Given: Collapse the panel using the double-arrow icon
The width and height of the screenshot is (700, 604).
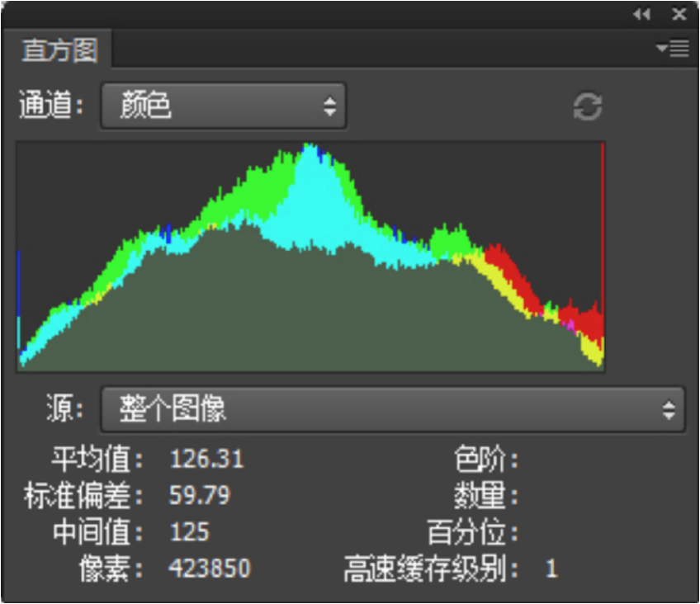Looking at the screenshot, I should (641, 14).
